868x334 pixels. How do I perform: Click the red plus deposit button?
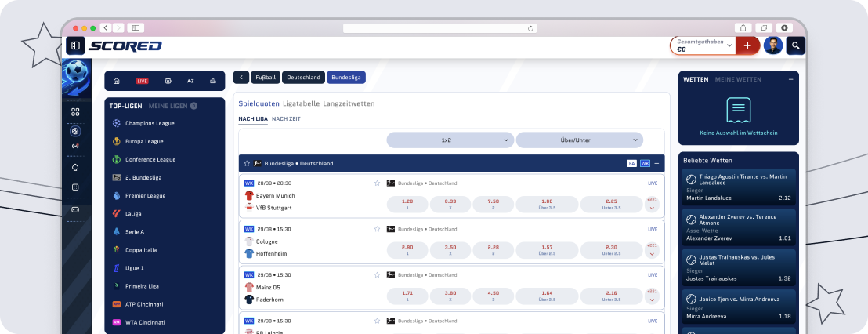[747, 45]
